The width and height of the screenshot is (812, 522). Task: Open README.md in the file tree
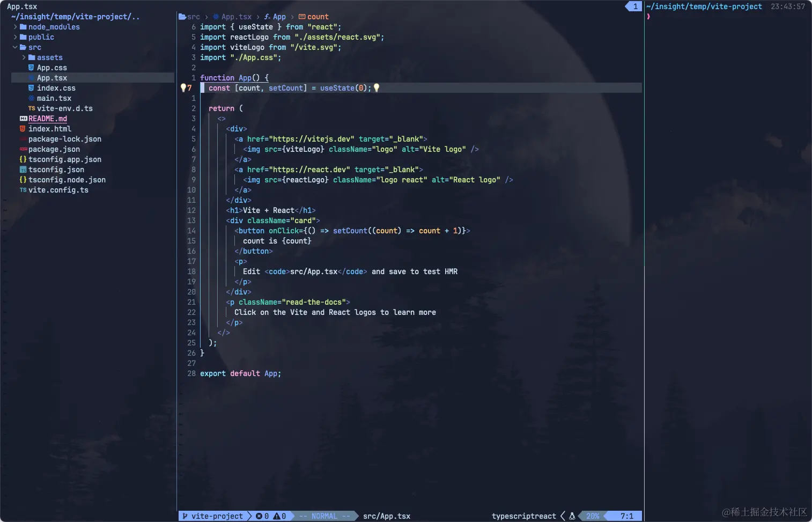(x=48, y=119)
